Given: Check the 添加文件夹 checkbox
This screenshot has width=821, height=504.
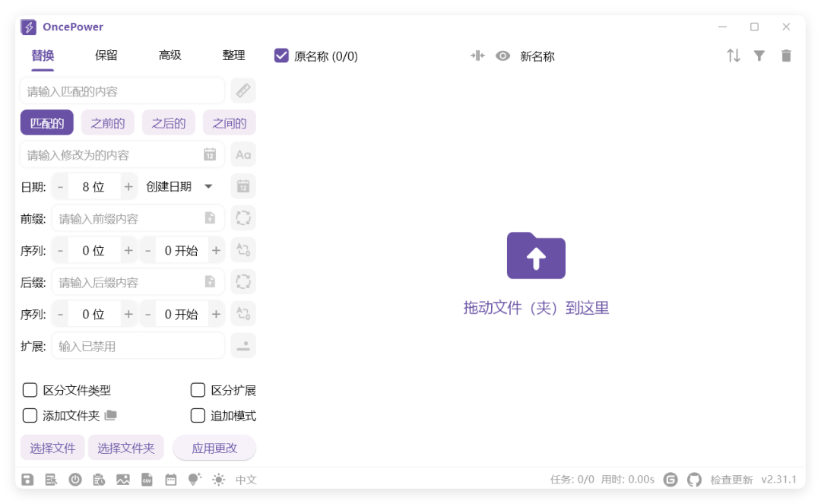Looking at the screenshot, I should (30, 416).
